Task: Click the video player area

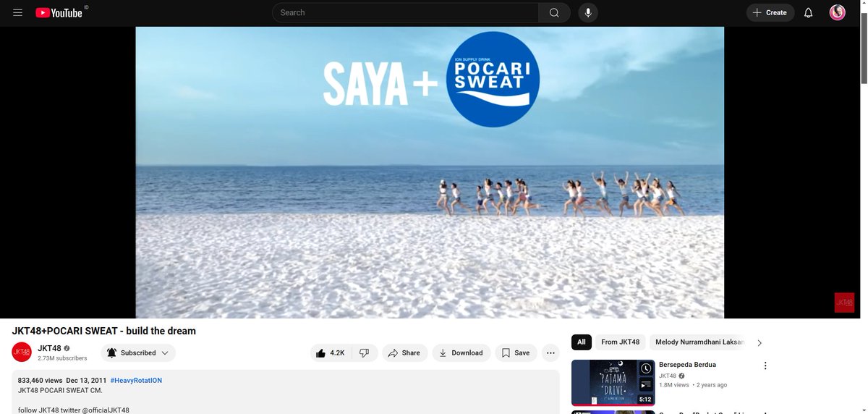Action: [x=430, y=172]
